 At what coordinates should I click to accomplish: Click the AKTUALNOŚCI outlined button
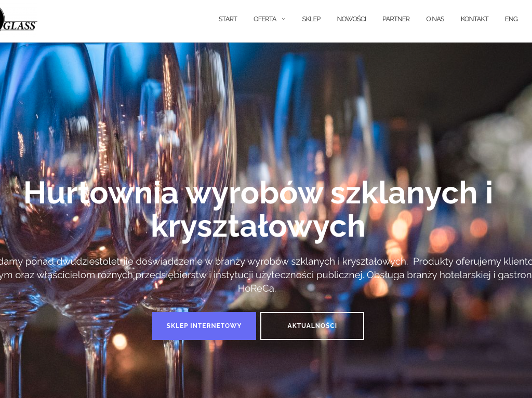(312, 326)
